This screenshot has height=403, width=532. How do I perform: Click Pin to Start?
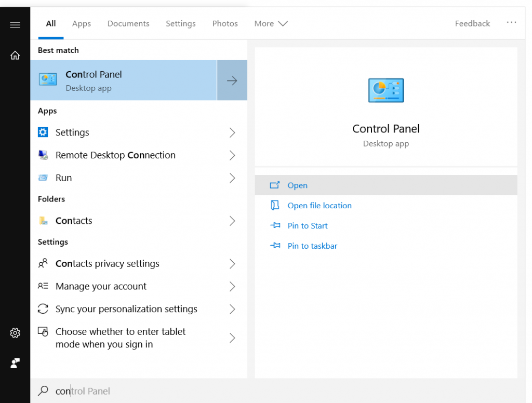point(386,225)
